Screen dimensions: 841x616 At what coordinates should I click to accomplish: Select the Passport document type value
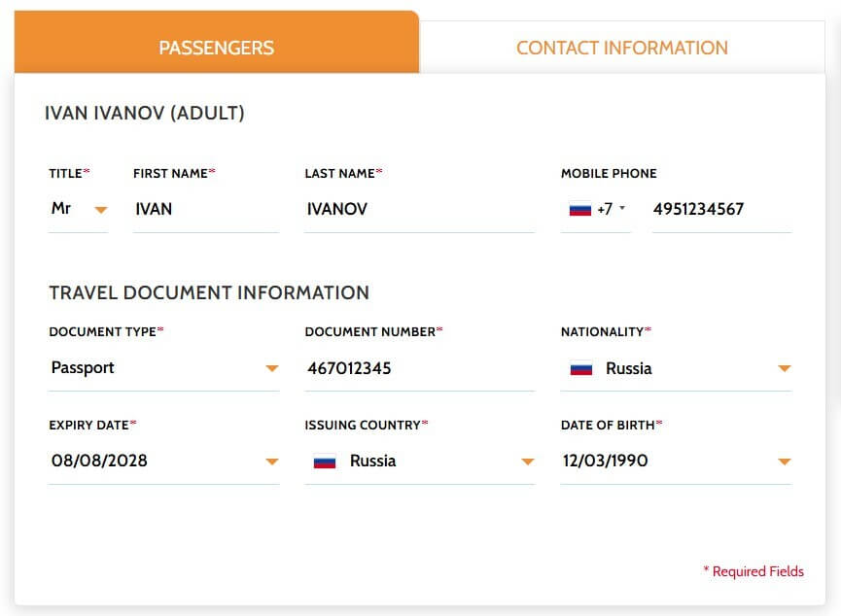pyautogui.click(x=83, y=368)
